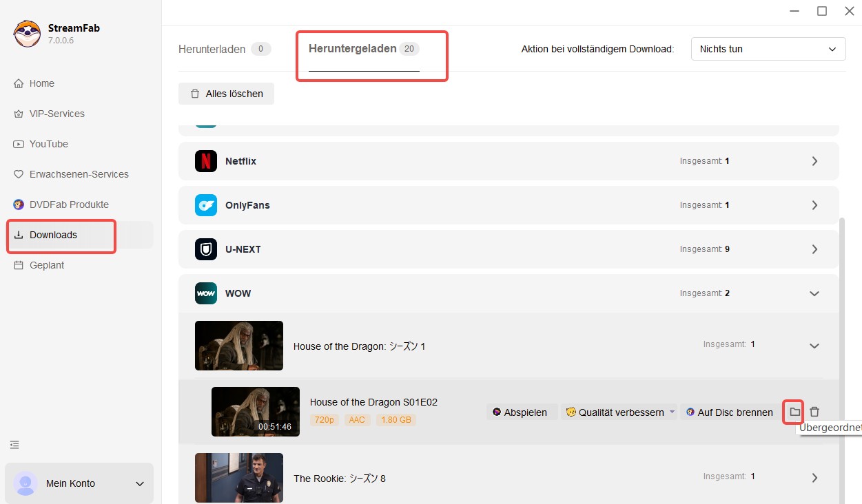Open the Home section in the sidebar
Viewport: 862px width, 504px height.
[41, 83]
